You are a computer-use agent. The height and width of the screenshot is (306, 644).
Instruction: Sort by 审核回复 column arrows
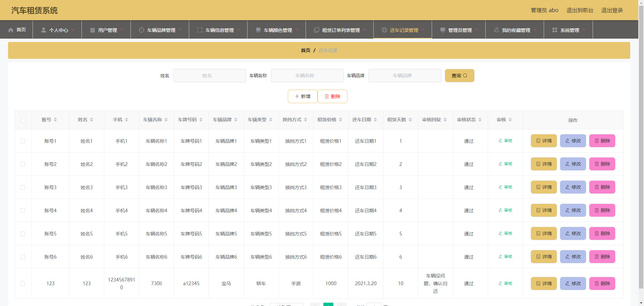click(445, 120)
